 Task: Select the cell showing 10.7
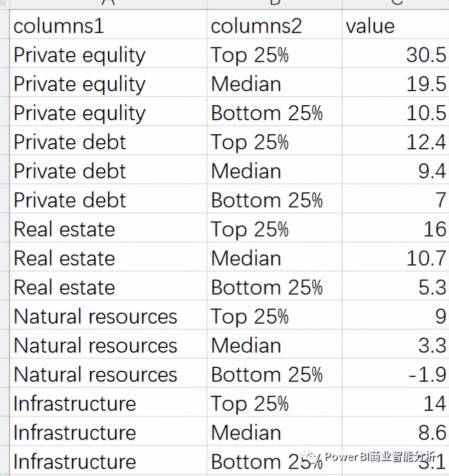tap(395, 257)
